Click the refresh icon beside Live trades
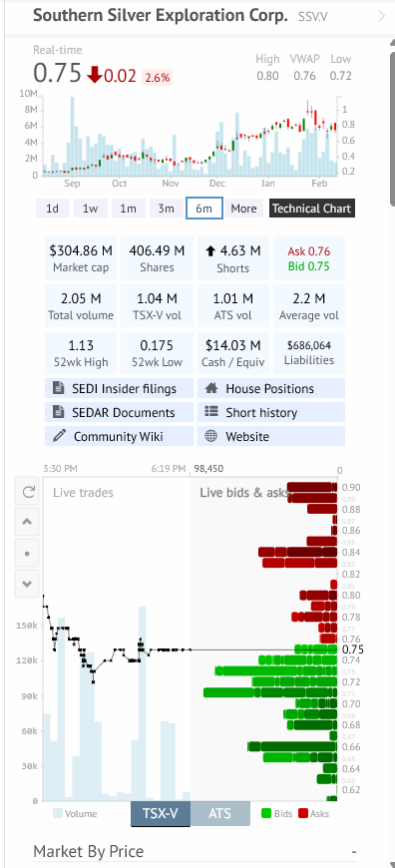Screen dimensions: 395x868 click(27, 492)
